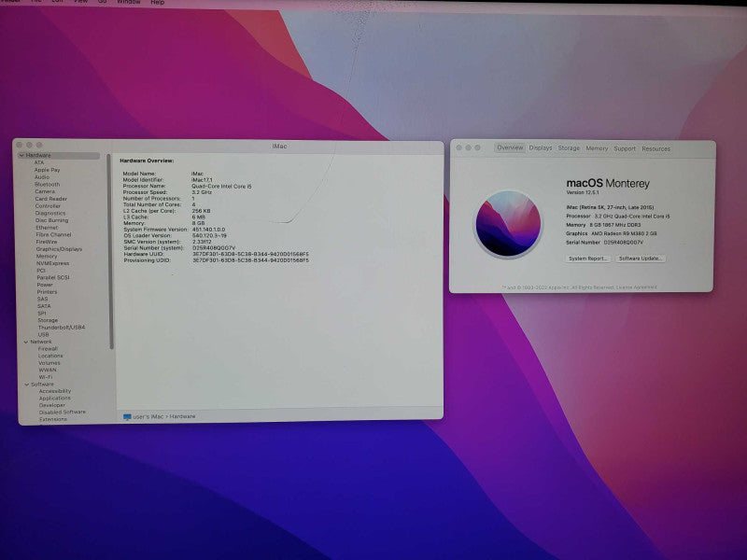Select Apple Pay in sidebar
Screen dimensions: 747x560
(48, 170)
